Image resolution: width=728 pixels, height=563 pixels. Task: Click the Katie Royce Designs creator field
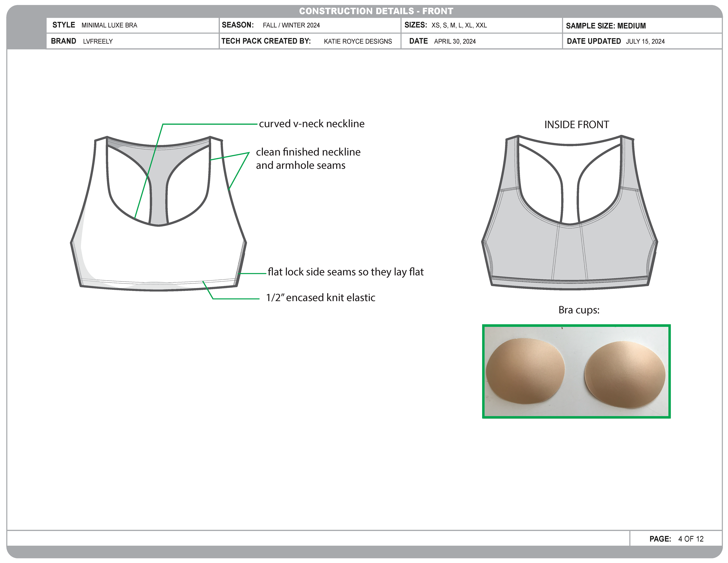[x=358, y=41]
